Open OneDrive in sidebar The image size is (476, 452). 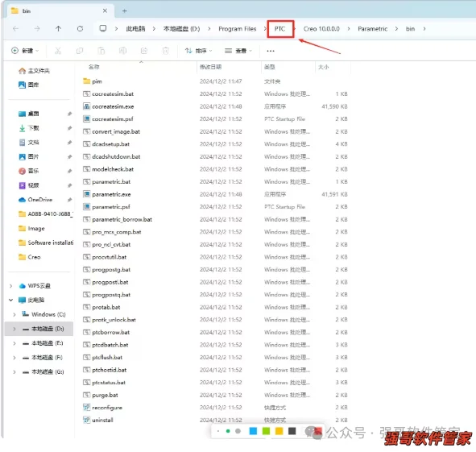[35, 200]
